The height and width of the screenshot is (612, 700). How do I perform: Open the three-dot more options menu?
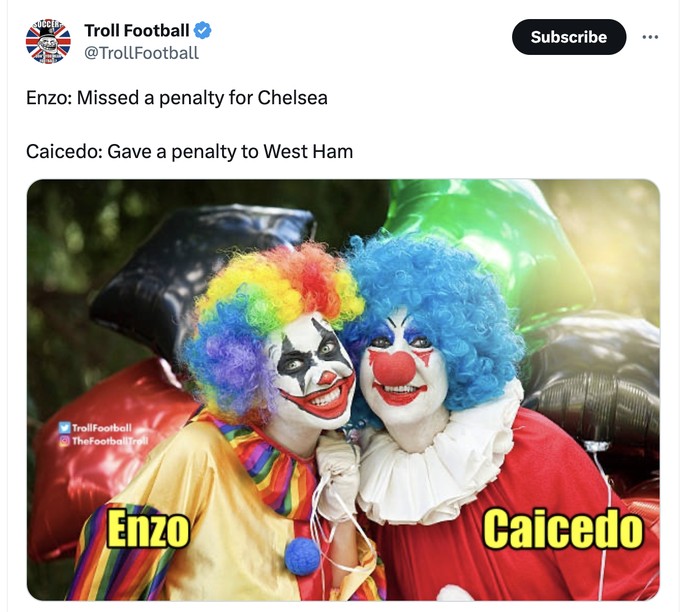click(x=650, y=37)
